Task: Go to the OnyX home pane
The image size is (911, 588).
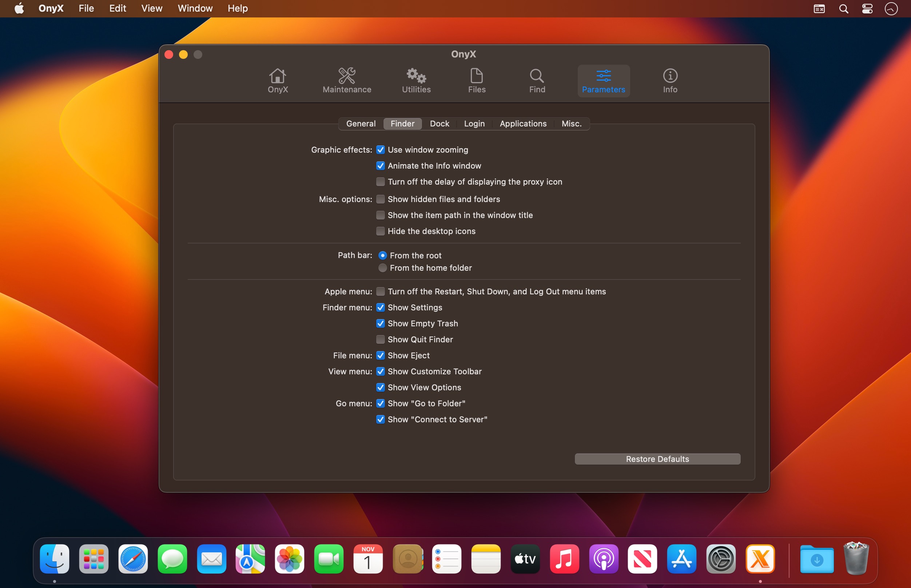Action: coord(278,81)
